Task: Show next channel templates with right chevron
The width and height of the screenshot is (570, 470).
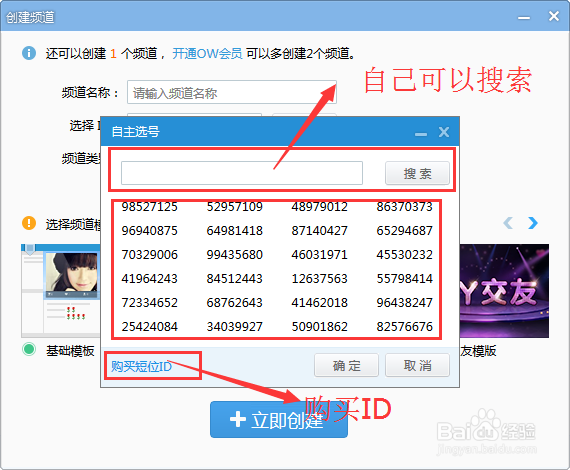Action: 533,223
